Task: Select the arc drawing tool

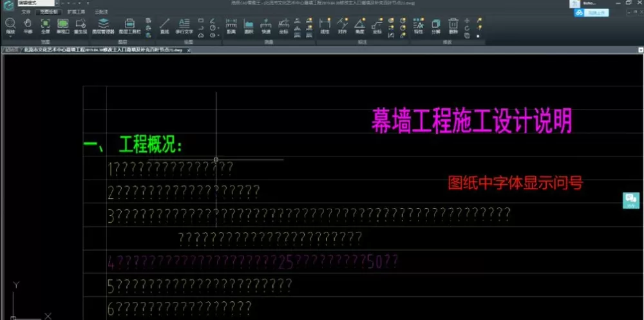Action: pyautogui.click(x=201, y=28)
